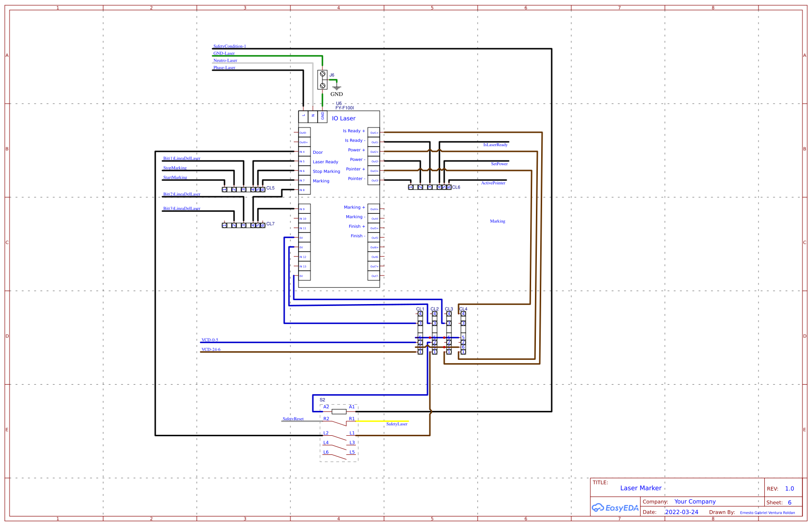Select the CL7 connector symbol
This screenshot has height=526, width=812.
point(244,224)
